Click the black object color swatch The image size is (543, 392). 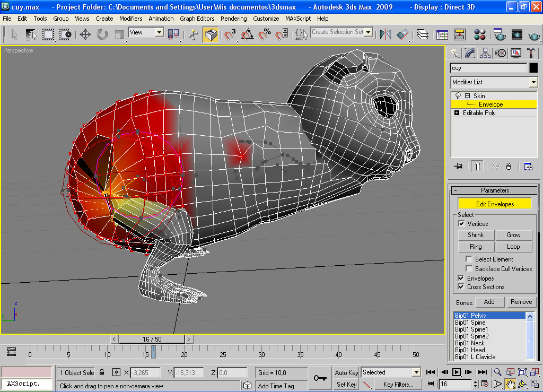[x=533, y=68]
